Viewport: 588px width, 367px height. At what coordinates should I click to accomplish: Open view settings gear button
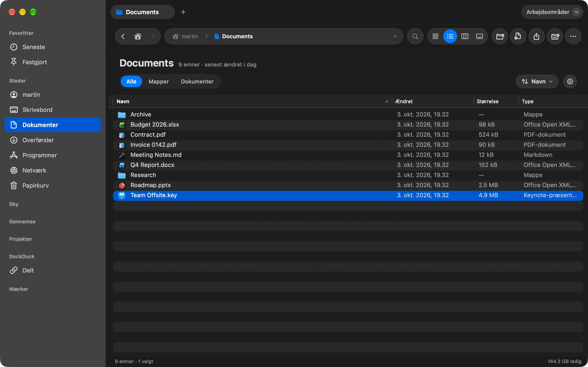pos(570,82)
